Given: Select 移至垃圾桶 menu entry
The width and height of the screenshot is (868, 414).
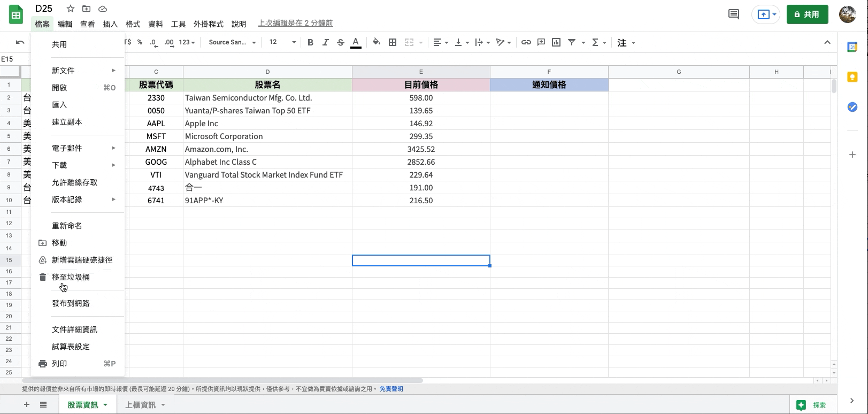Looking at the screenshot, I should [x=78, y=277].
